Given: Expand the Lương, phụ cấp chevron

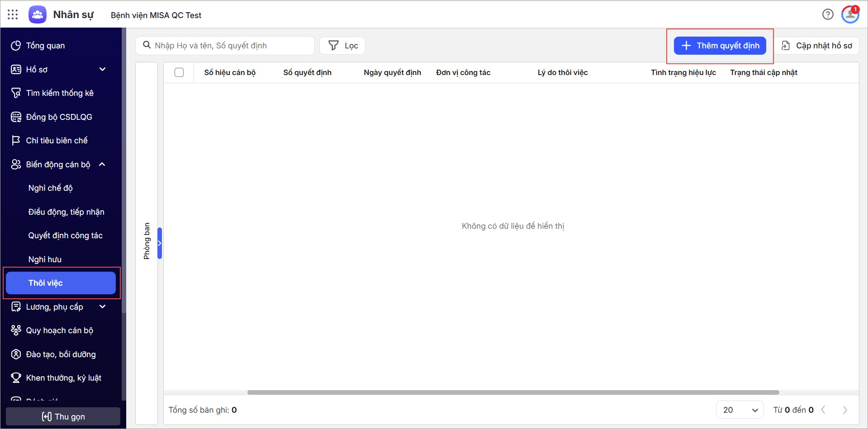Looking at the screenshot, I should tap(102, 307).
